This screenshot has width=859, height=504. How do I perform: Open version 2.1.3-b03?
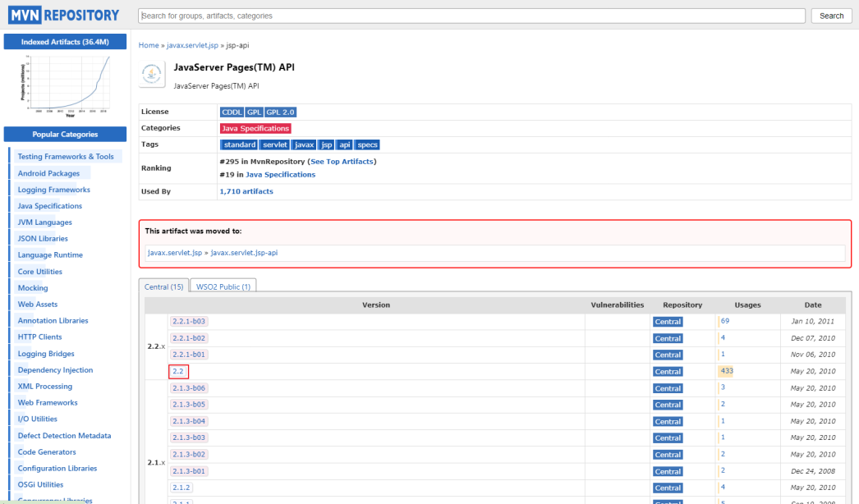coord(188,438)
